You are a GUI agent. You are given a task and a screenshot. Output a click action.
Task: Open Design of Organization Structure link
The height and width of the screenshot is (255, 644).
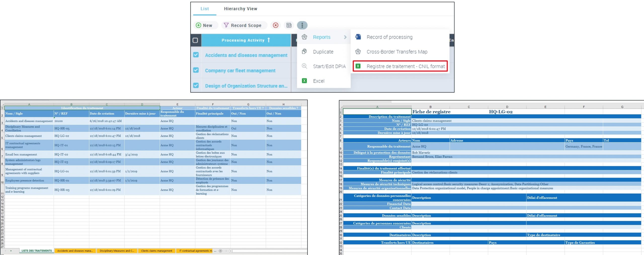pyautogui.click(x=246, y=86)
